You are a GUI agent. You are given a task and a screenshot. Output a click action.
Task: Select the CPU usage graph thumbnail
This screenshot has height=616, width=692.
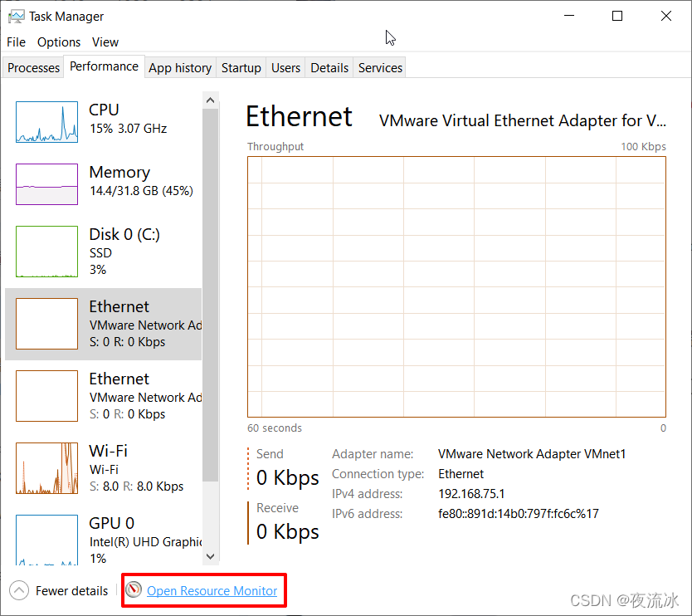[46, 122]
